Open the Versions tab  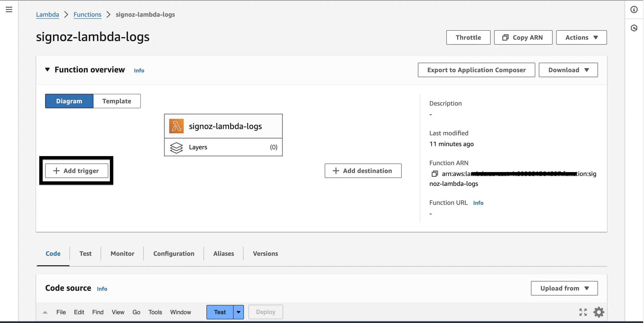(265, 254)
